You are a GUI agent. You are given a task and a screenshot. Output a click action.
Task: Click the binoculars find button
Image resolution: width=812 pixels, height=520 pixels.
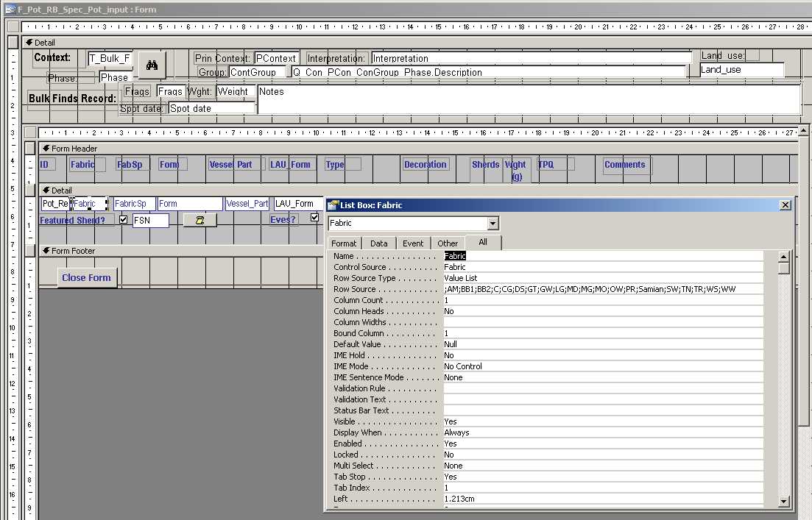152,65
